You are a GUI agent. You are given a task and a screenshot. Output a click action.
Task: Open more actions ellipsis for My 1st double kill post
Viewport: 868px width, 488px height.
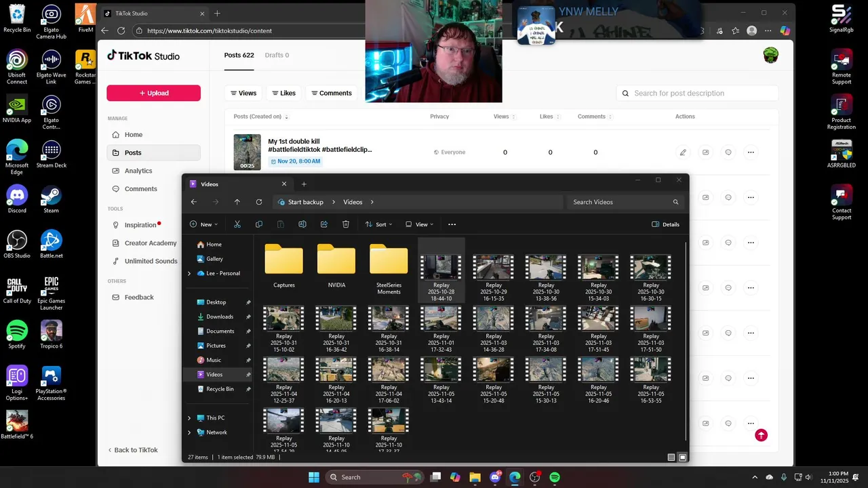[x=751, y=152]
